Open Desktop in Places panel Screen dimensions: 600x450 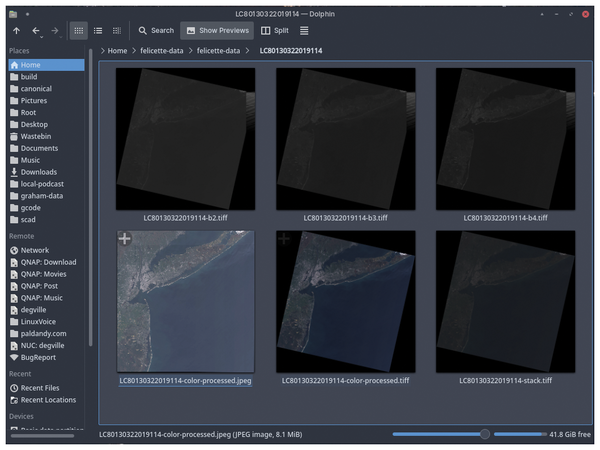click(46, 124)
